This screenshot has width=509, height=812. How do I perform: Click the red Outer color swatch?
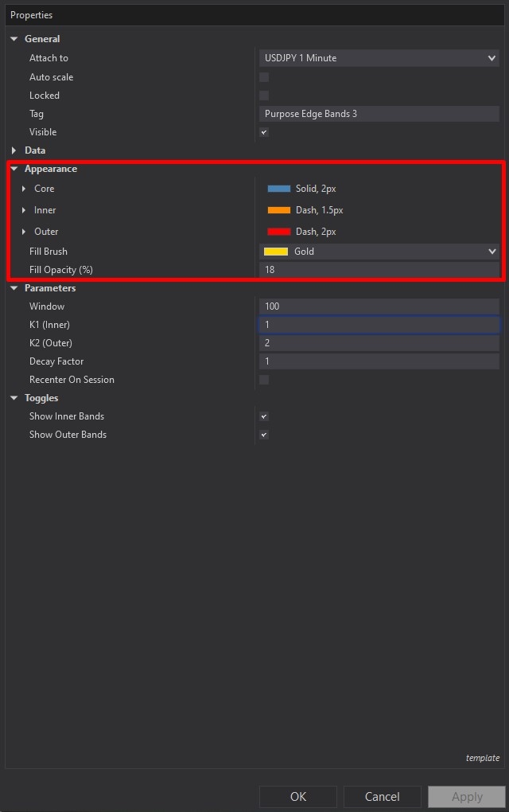click(279, 232)
